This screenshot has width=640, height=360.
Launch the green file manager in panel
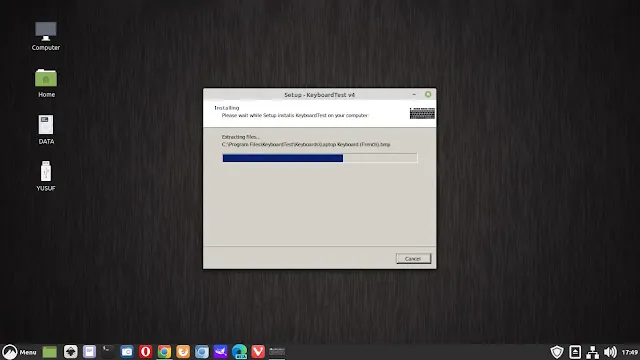point(49,352)
